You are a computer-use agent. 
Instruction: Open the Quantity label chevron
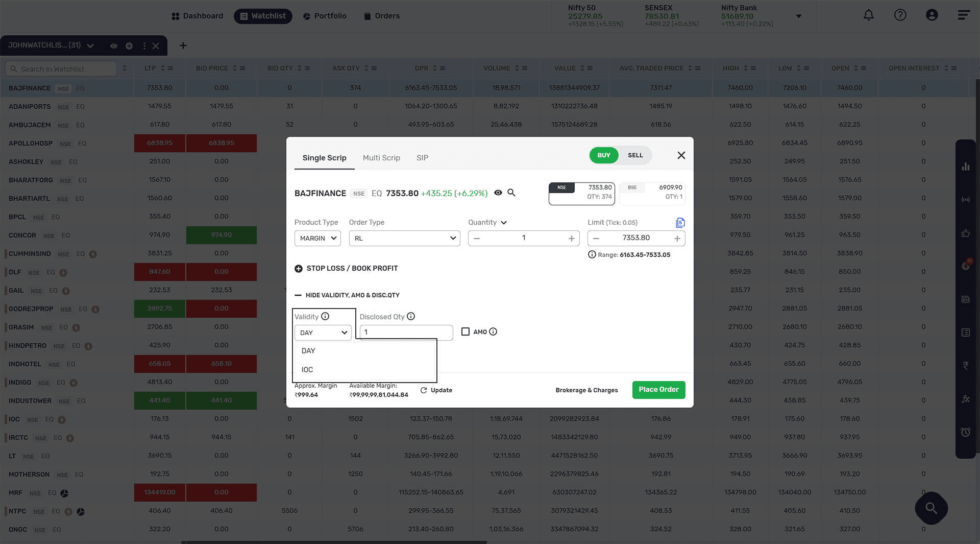[504, 223]
